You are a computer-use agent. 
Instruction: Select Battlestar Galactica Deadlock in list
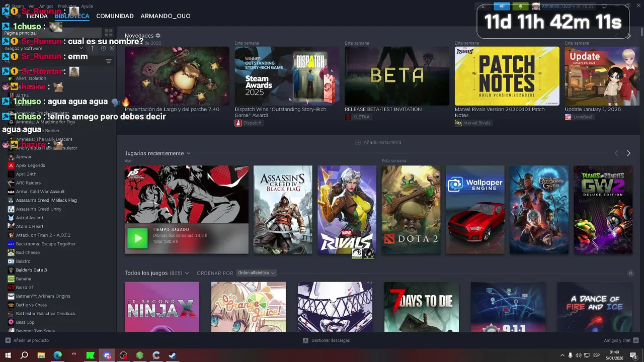point(46,314)
